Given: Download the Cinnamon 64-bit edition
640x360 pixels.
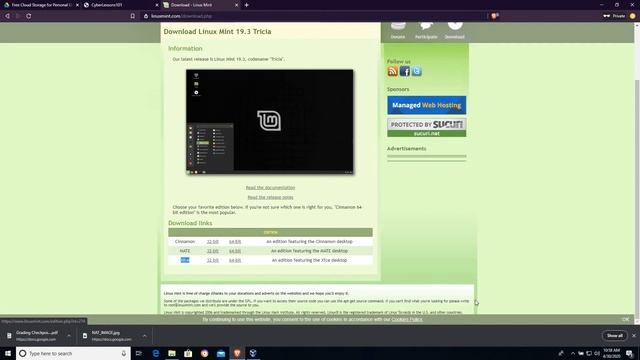Looking at the screenshot, I should point(235,242).
